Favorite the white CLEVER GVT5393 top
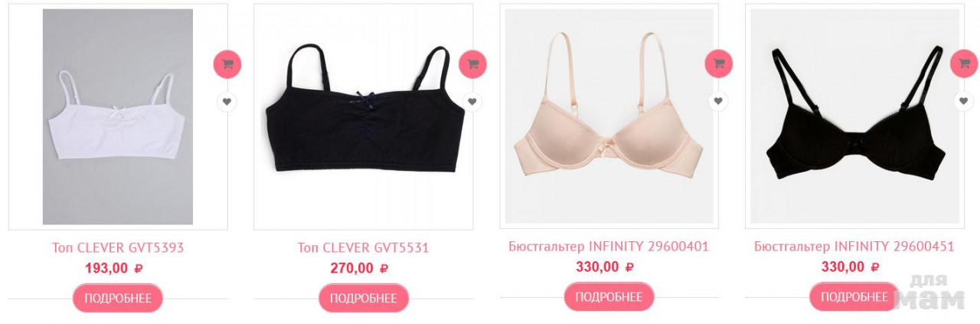 (227, 102)
